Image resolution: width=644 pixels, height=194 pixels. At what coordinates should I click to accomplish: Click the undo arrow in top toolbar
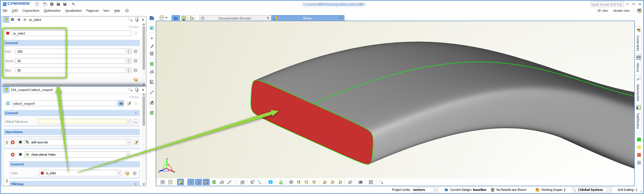point(73,4)
